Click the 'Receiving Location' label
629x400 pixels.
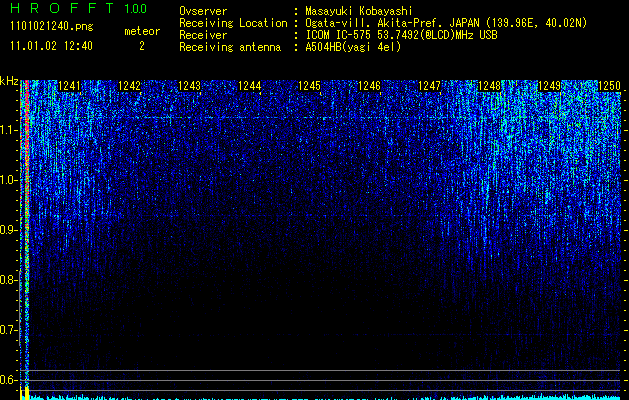[x=233, y=23]
